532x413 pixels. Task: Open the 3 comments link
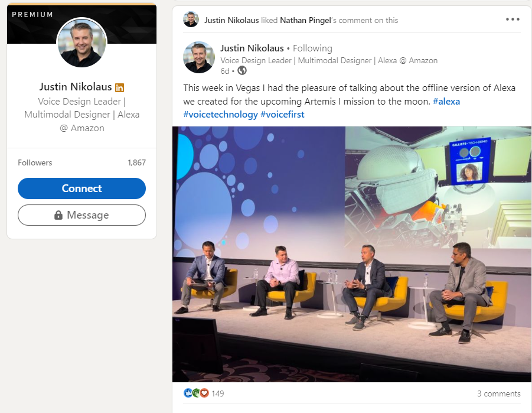tap(499, 394)
